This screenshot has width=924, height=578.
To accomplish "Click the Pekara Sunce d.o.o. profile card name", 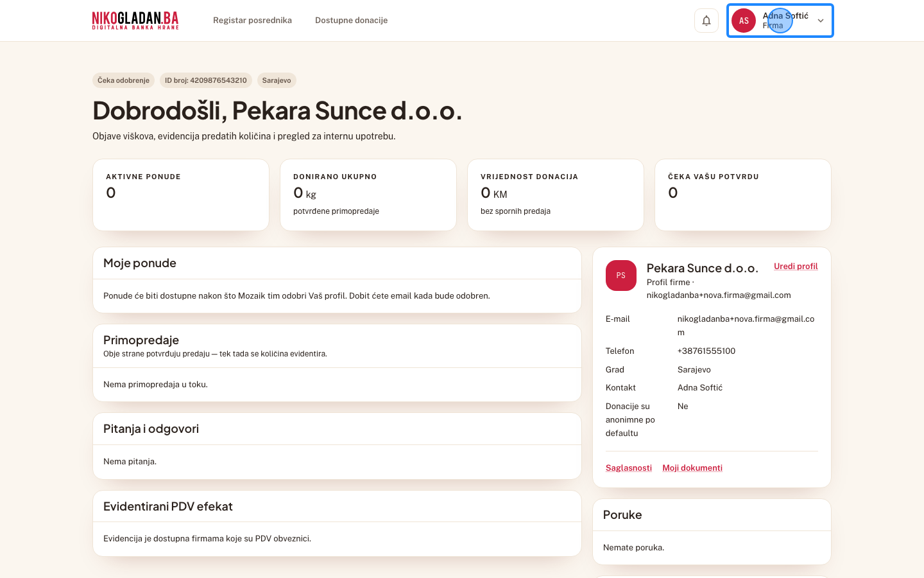I will pos(703,268).
